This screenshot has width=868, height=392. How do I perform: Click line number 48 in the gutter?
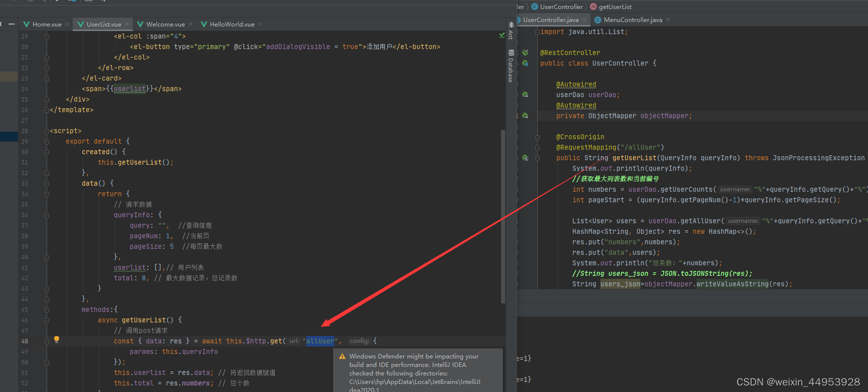point(25,341)
